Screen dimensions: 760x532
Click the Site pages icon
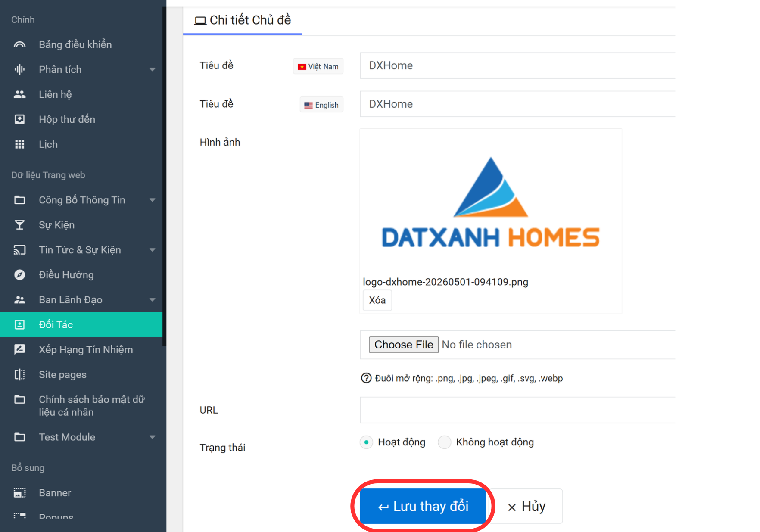[x=19, y=374]
